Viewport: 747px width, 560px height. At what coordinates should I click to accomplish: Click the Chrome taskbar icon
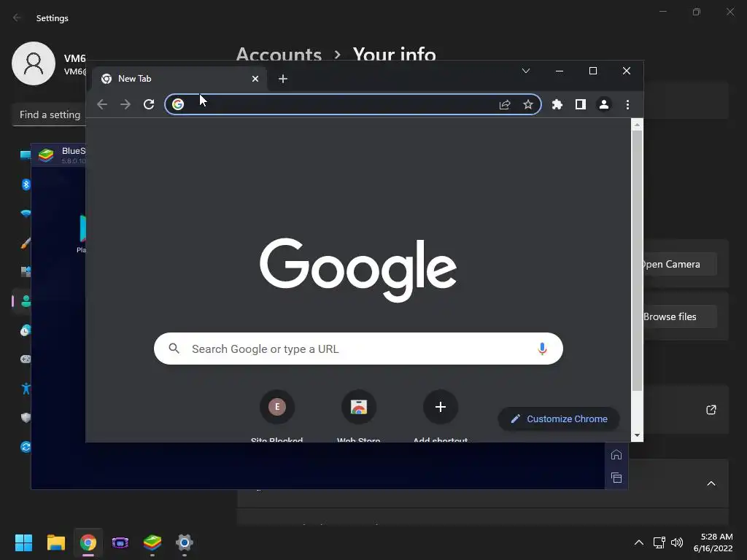88,542
